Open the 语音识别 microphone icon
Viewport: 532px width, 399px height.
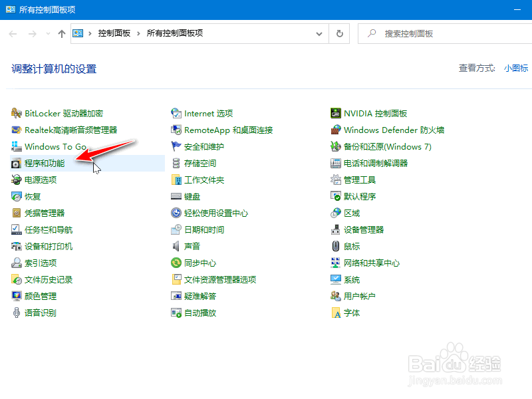tap(16, 313)
